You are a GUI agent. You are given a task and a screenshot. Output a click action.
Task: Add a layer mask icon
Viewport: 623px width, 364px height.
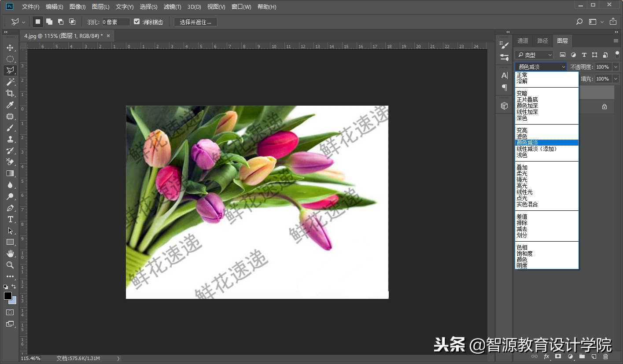[x=558, y=356]
